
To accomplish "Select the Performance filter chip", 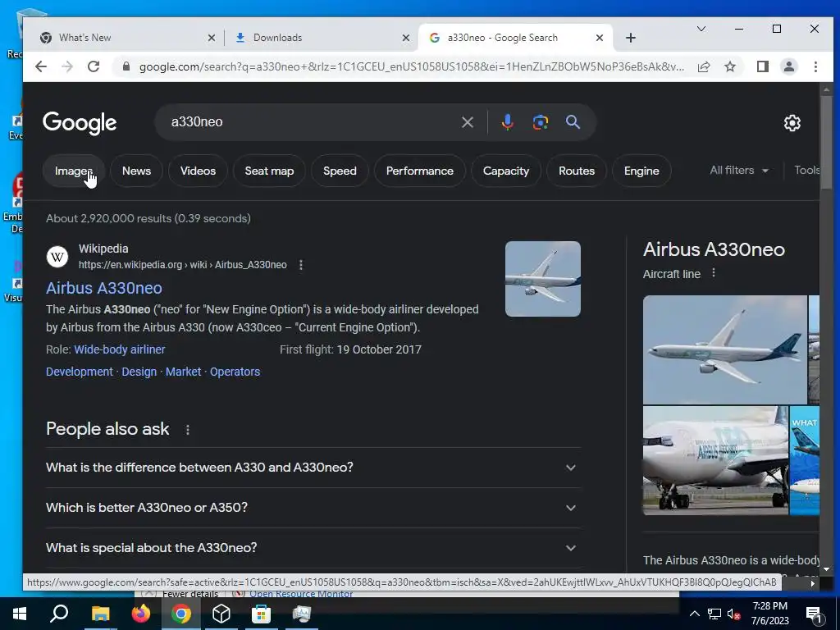I will point(419,171).
